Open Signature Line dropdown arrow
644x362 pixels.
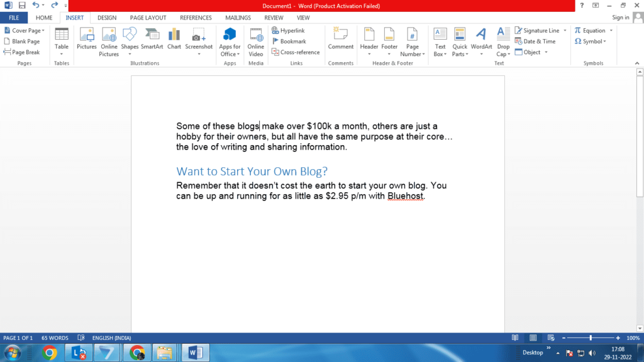(x=565, y=30)
